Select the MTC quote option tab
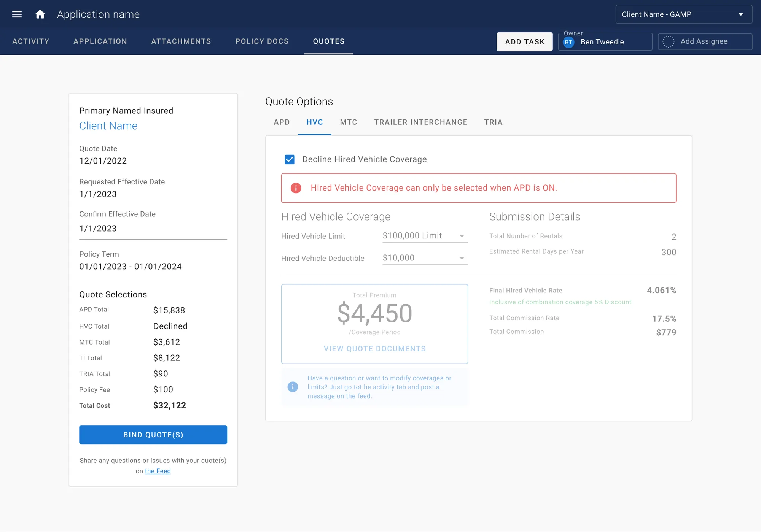 (349, 122)
